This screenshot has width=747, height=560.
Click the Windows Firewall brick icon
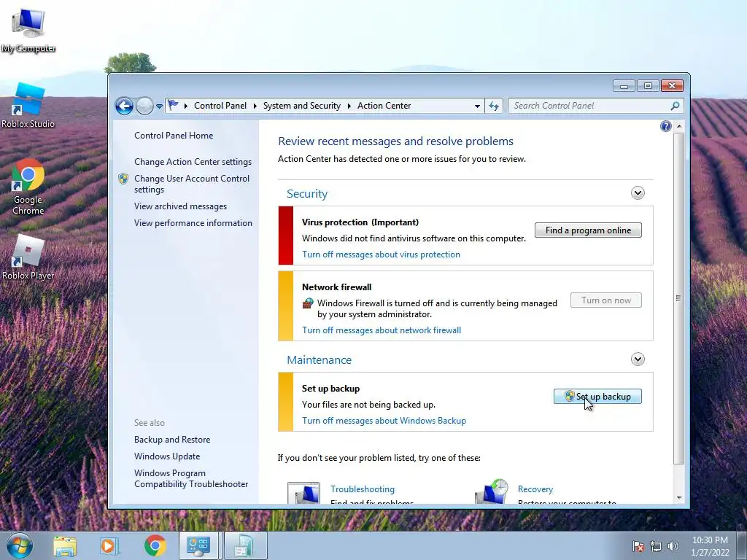(308, 303)
